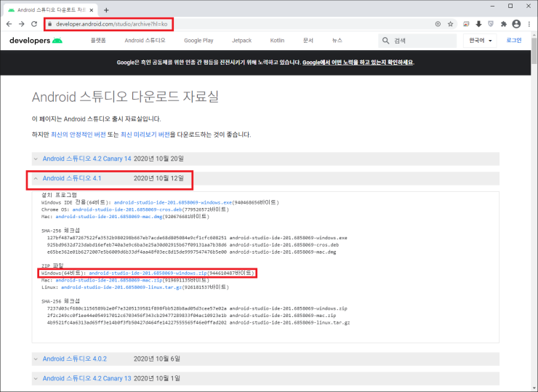Open the Chrome three-dot menu
Screen dimensions: 538x392
(x=529, y=23)
